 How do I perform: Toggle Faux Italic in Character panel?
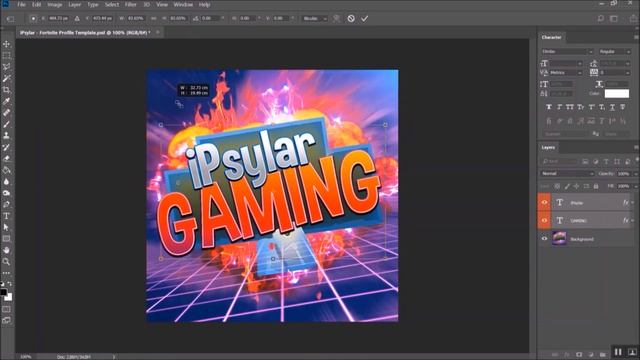click(x=559, y=107)
